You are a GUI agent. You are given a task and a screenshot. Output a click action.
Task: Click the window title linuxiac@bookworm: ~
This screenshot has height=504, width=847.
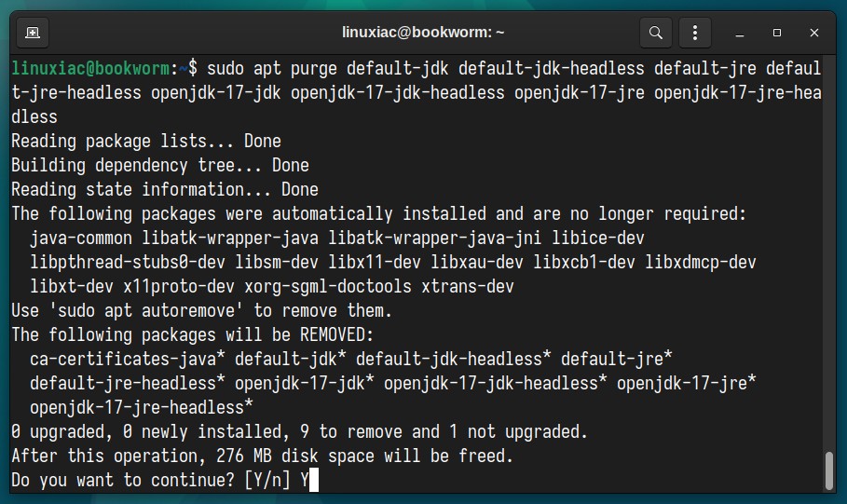tap(423, 33)
